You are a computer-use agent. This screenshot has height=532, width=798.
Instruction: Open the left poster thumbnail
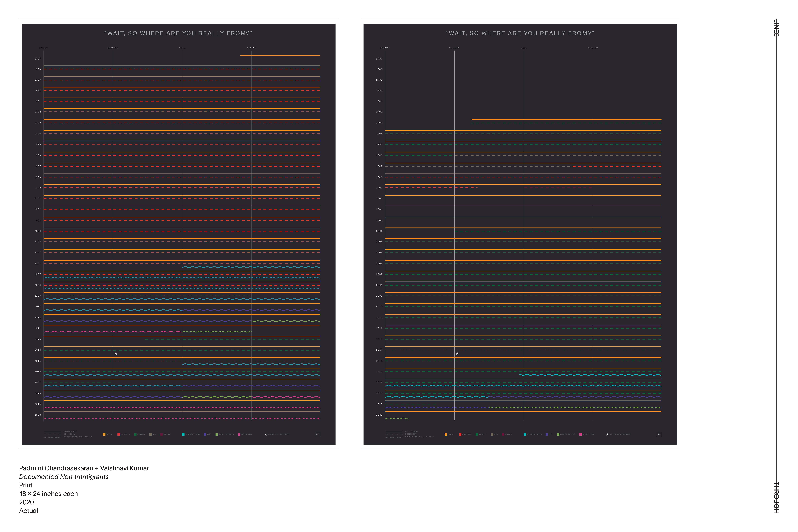coord(178,234)
